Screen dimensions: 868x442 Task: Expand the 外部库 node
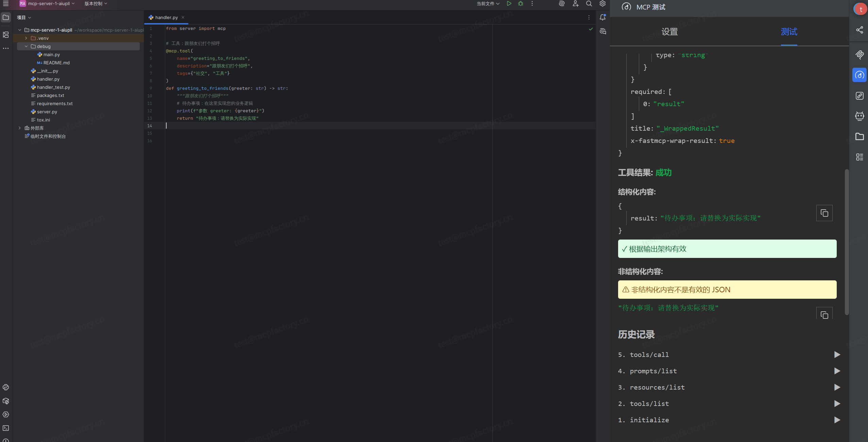click(20, 128)
